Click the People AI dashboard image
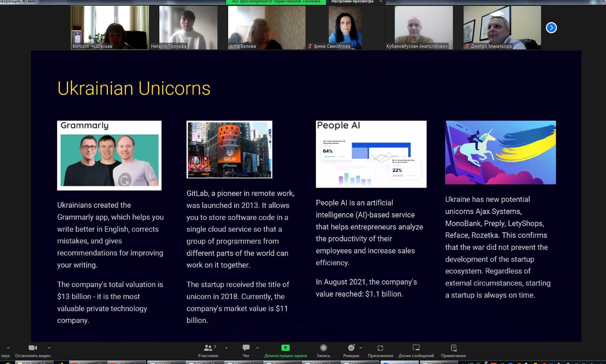 371,154
